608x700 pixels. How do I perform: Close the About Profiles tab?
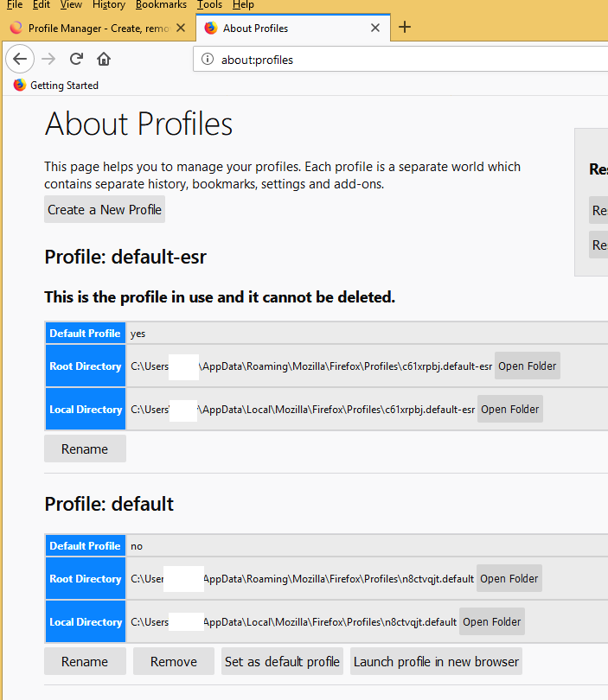[375, 29]
